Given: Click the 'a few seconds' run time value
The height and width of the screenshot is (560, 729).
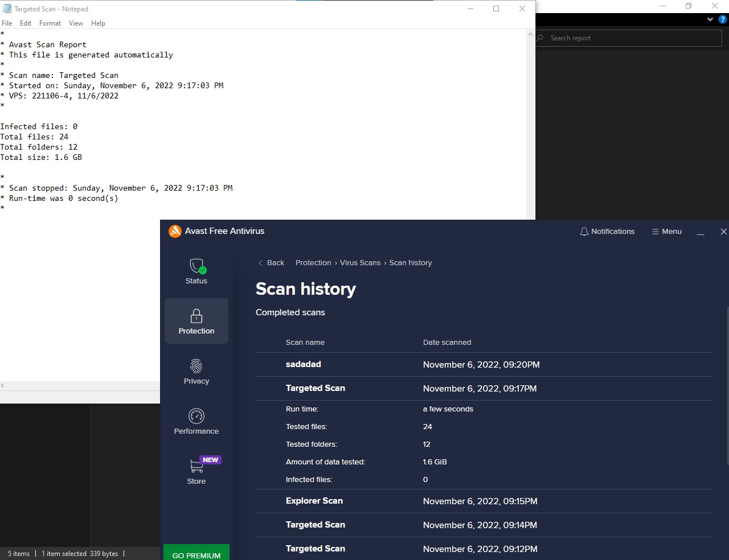Looking at the screenshot, I should (448, 409).
